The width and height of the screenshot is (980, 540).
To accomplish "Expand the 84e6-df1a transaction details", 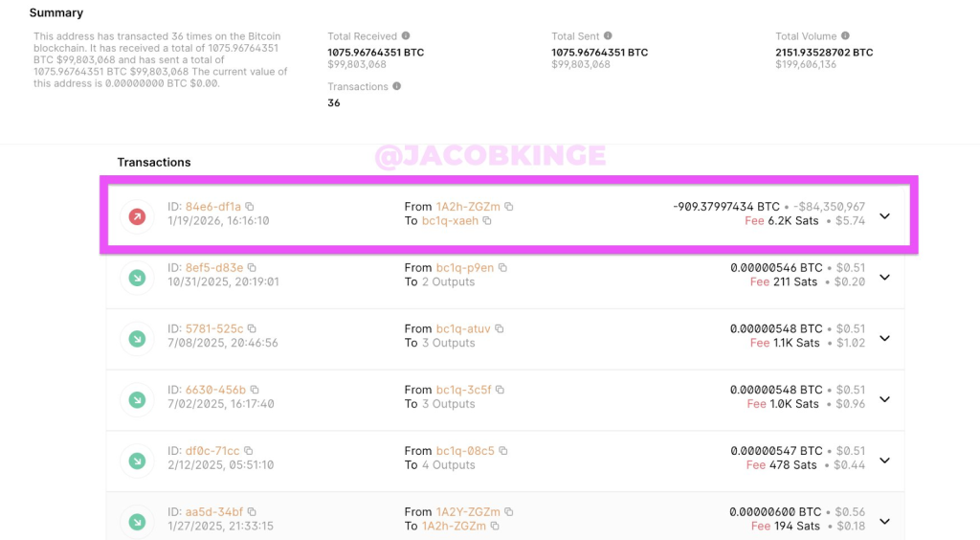I will click(884, 216).
